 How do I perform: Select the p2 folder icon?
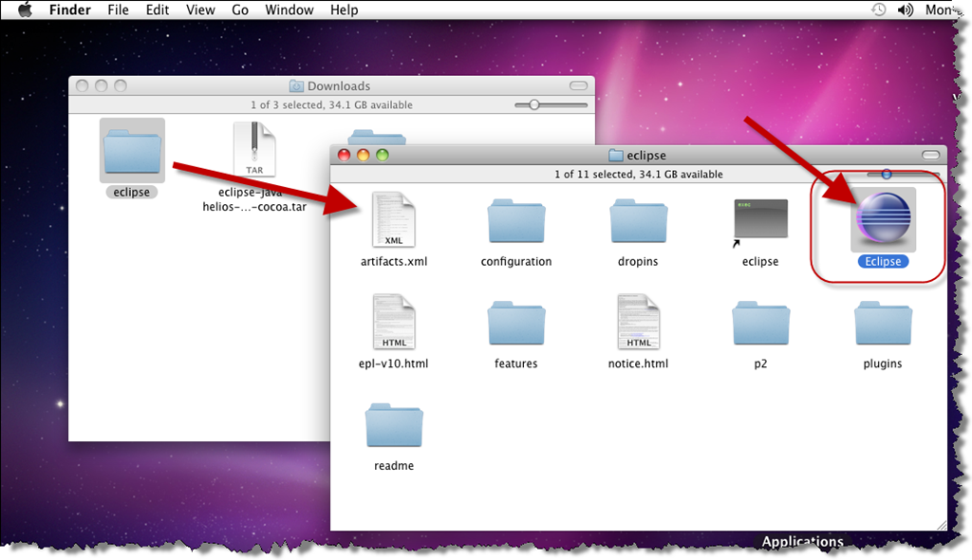click(x=760, y=323)
